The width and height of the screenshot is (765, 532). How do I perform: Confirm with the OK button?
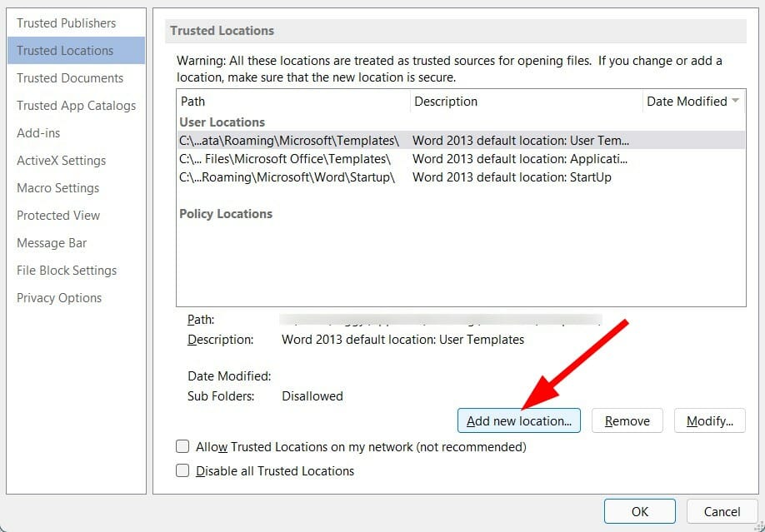(640, 511)
